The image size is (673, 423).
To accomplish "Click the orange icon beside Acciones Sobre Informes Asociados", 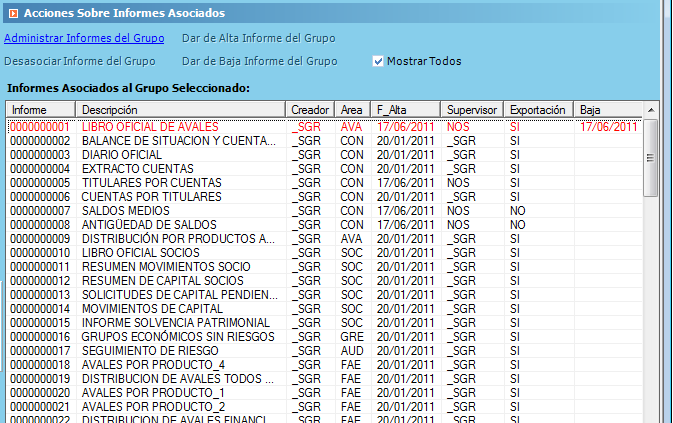I will tap(13, 13).
